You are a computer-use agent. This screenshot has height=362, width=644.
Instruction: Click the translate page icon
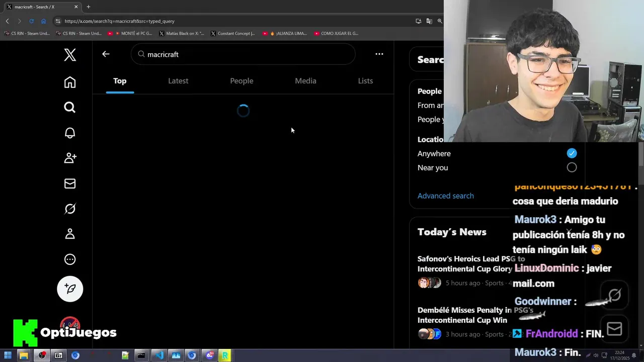pos(429,21)
